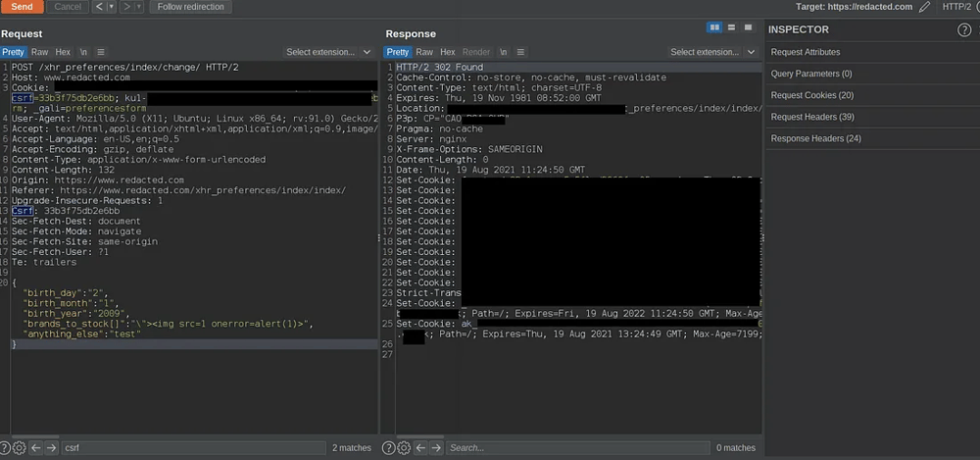Click the "birth_year":"2009" line
This screenshot has height=460, width=980.
coord(75,314)
